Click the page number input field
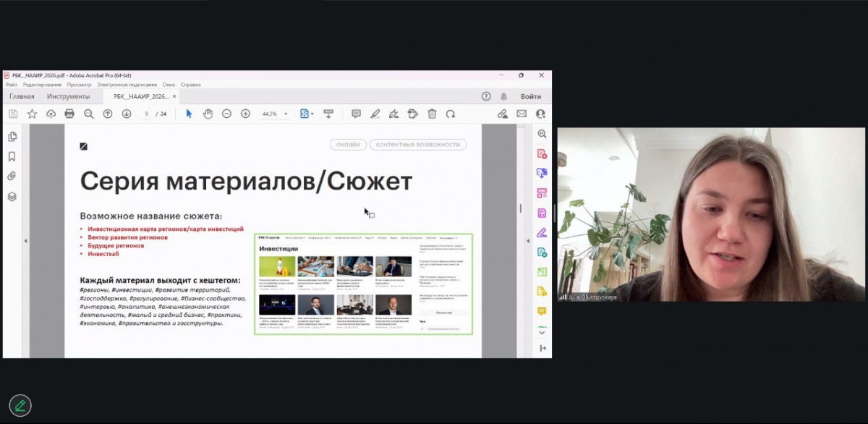Screen dimensions: 868x424 (147, 114)
